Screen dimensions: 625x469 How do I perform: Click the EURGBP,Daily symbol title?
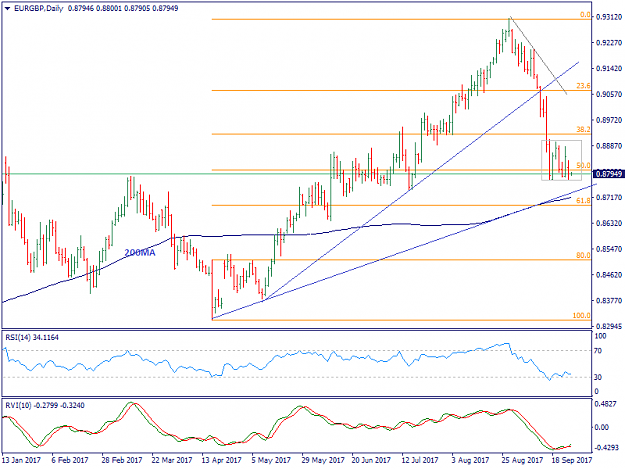[x=38, y=8]
